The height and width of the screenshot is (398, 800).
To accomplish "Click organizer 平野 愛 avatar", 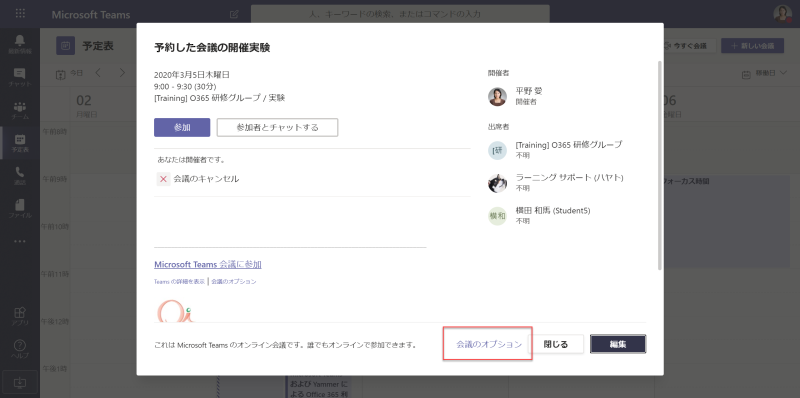I will tap(497, 96).
